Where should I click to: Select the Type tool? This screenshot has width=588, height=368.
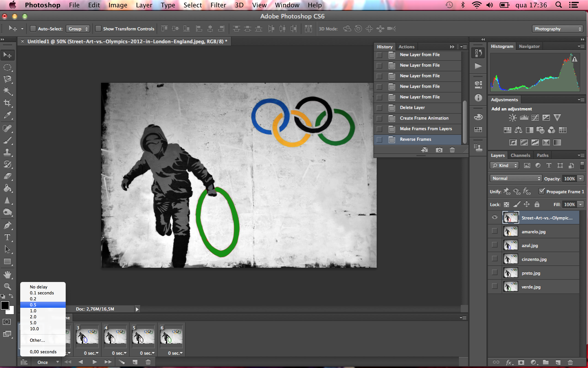pyautogui.click(x=7, y=237)
